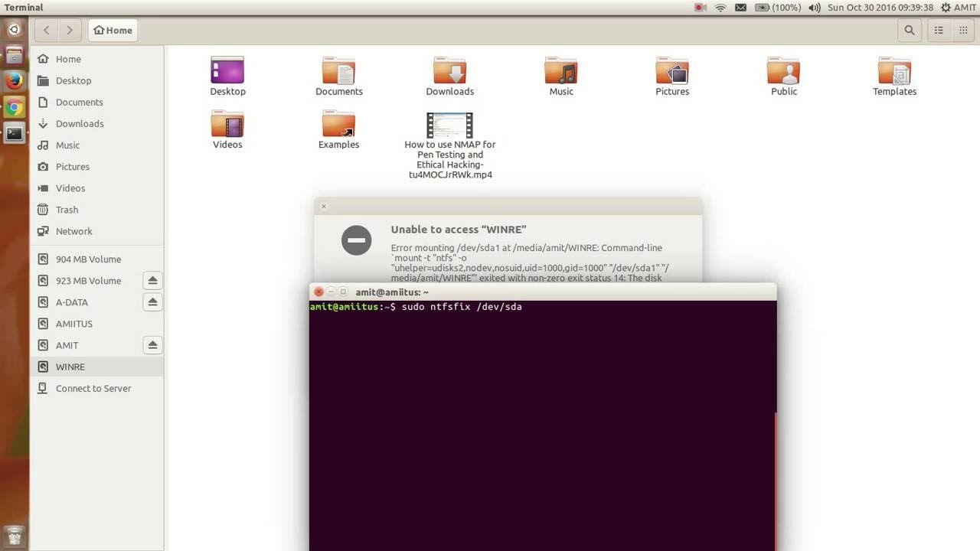The height and width of the screenshot is (551, 980).
Task: Open the Downloads folder icon
Action: [449, 72]
